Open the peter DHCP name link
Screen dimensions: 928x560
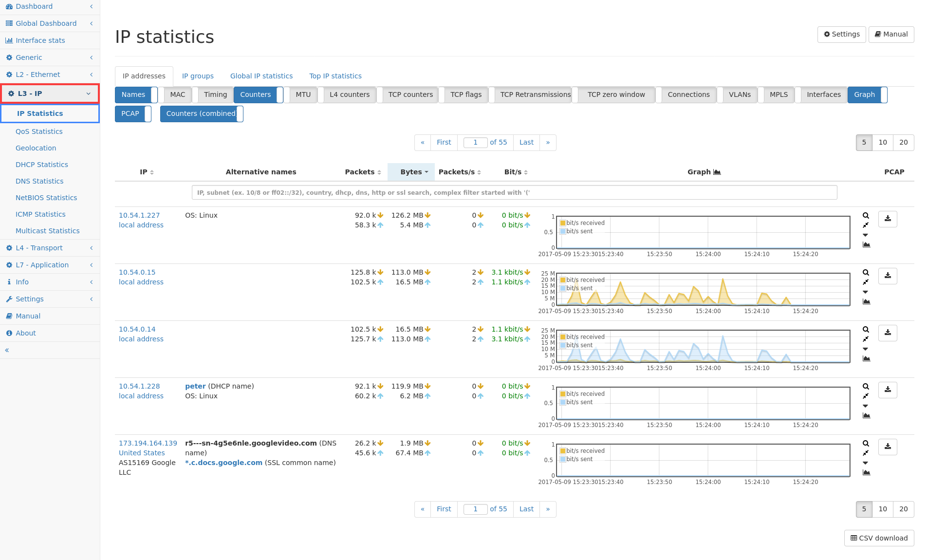[195, 386]
